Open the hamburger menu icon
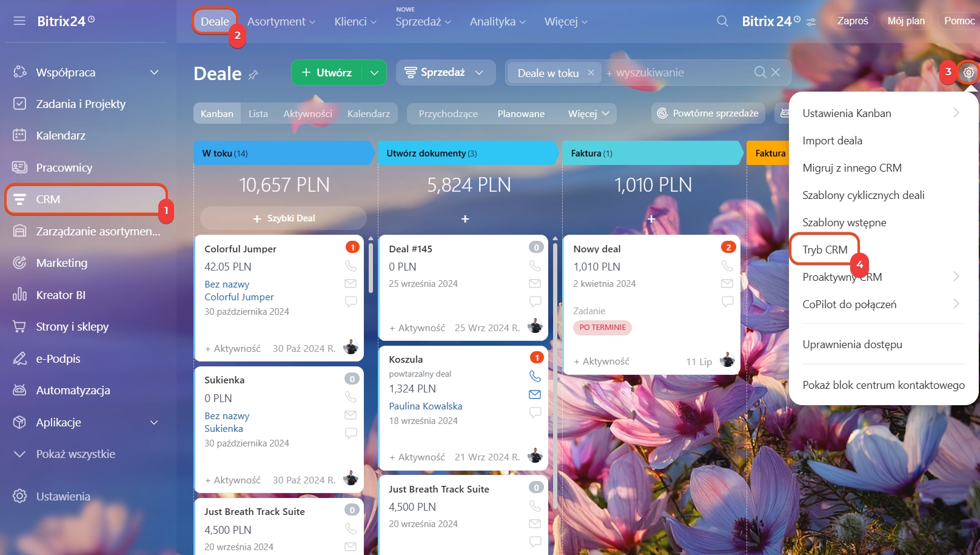Screen dimensions: 980x555 [x=19, y=21]
